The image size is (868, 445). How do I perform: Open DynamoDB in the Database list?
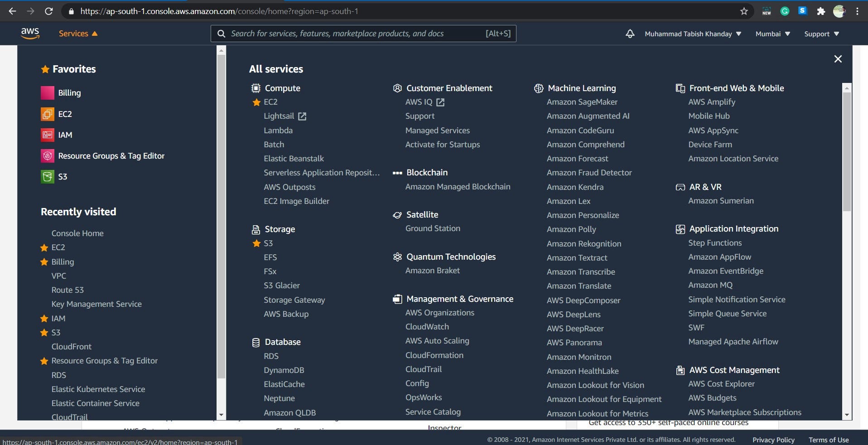tap(284, 370)
